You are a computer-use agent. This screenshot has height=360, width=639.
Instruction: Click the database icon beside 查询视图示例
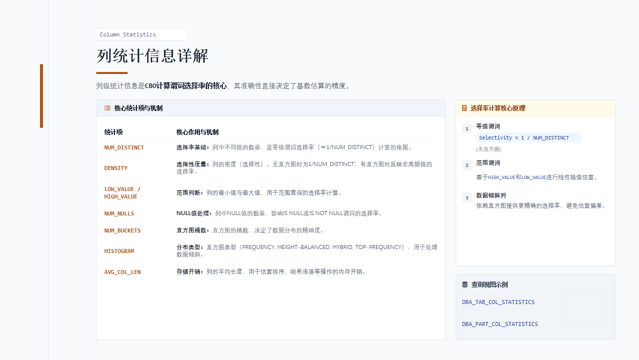point(465,285)
